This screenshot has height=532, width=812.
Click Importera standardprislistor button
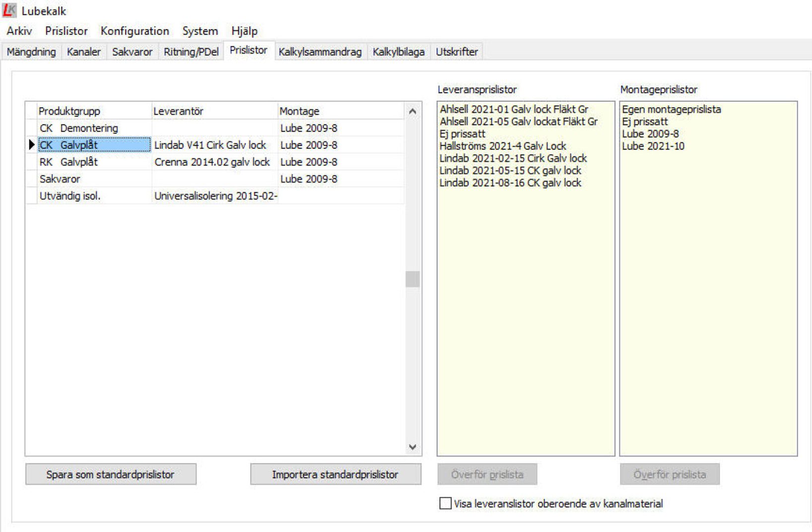[x=336, y=474]
